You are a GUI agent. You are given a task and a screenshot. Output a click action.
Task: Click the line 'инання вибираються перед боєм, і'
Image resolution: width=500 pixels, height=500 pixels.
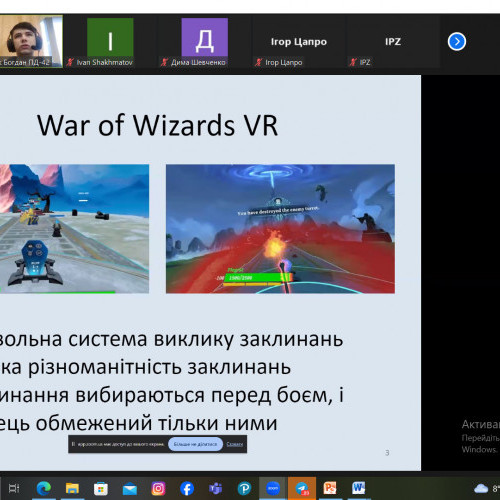tap(172, 395)
